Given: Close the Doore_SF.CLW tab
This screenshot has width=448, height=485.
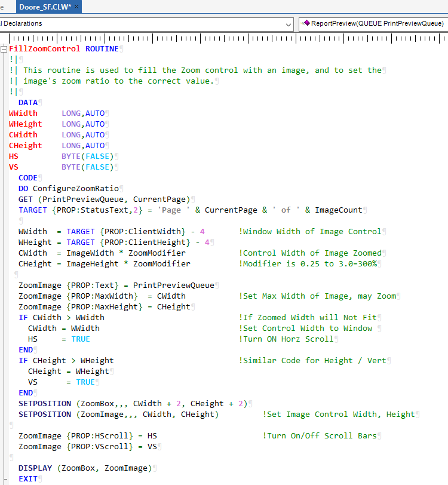Looking at the screenshot, I should [x=77, y=6].
